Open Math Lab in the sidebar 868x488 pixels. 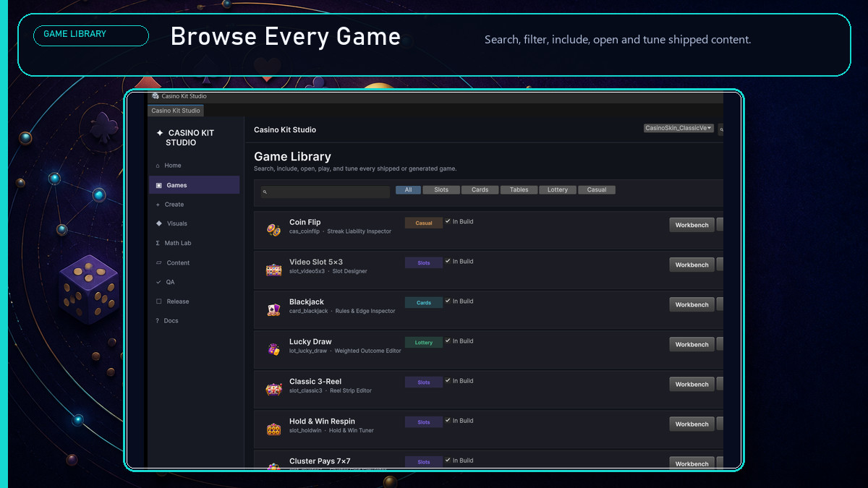(x=194, y=243)
